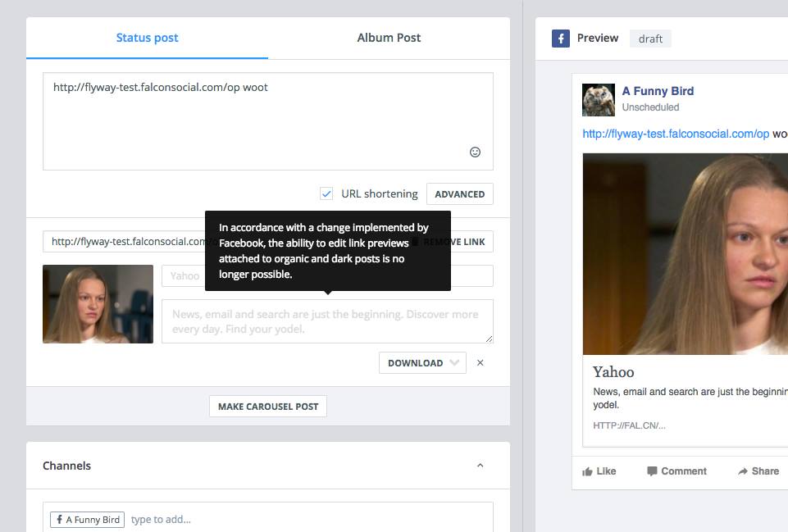Click the Like thumbs-up icon in preview

587,471
